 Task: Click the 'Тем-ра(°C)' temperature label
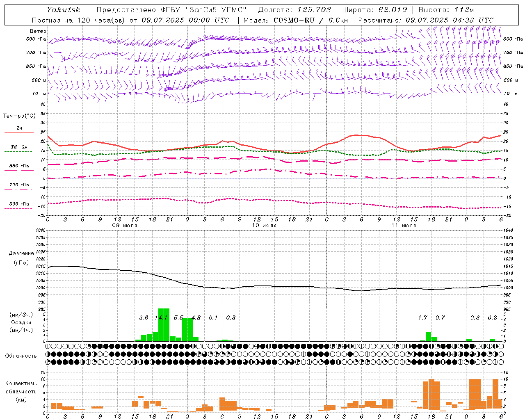(x=19, y=116)
